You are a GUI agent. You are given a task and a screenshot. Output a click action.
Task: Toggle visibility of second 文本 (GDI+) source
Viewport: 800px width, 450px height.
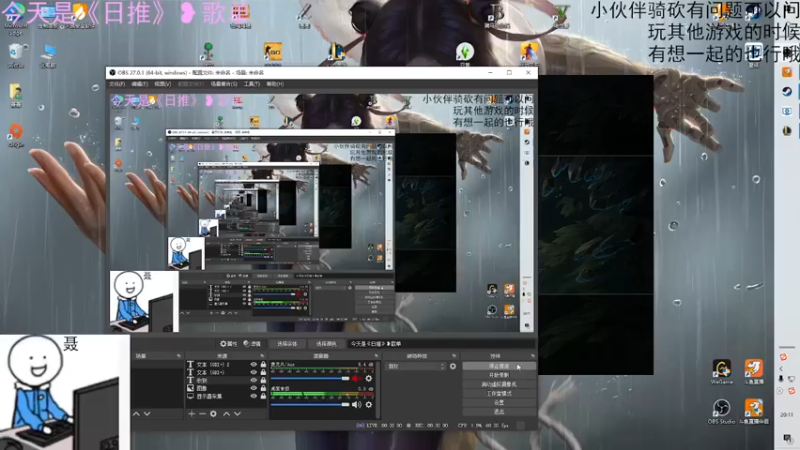pos(254,372)
